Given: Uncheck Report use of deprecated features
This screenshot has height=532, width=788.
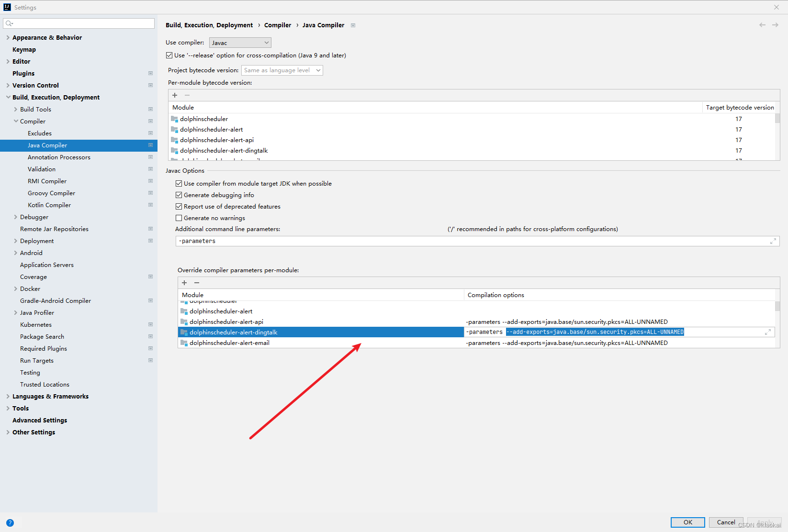Looking at the screenshot, I should point(179,207).
